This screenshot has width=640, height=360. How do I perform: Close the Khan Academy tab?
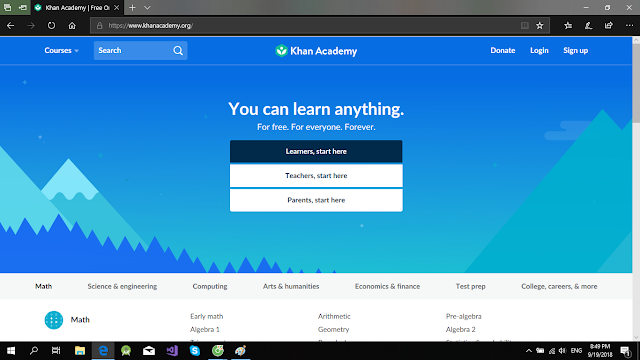point(117,7)
